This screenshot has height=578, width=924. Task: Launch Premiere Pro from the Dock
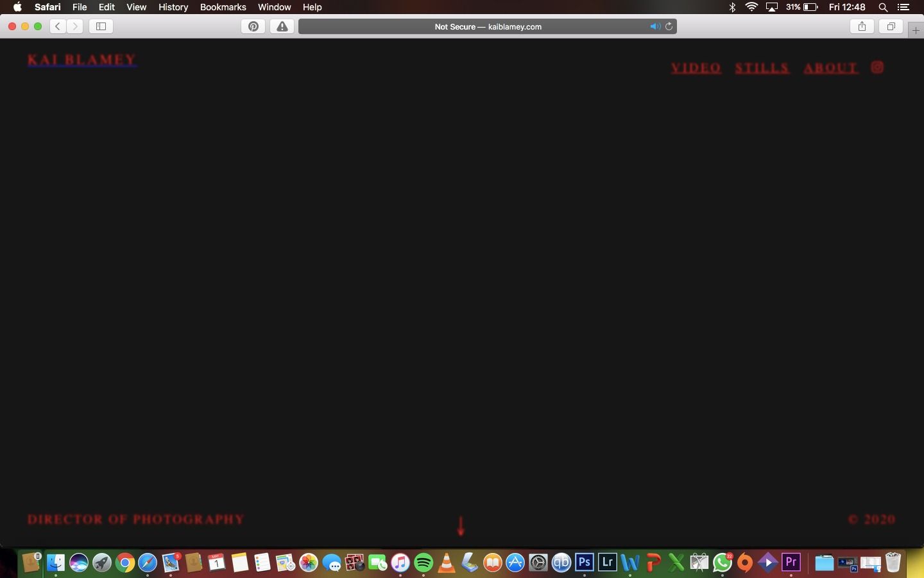(x=791, y=563)
